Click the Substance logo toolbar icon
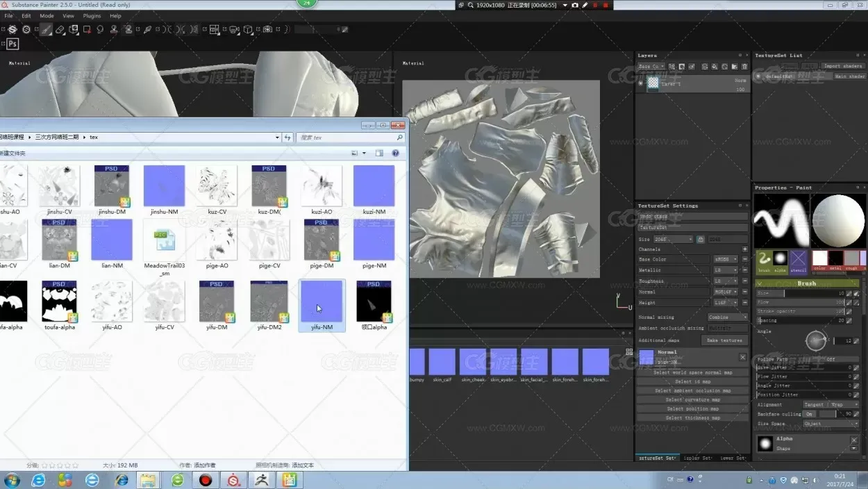 (x=12, y=30)
